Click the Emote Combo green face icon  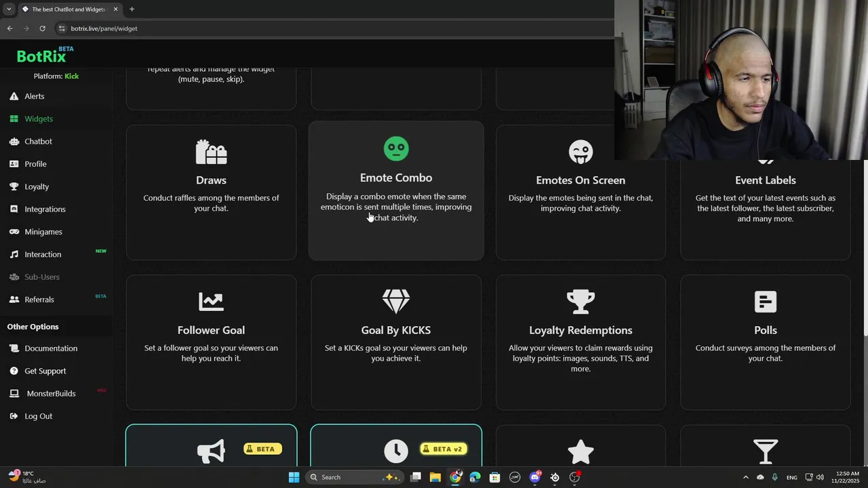(396, 149)
